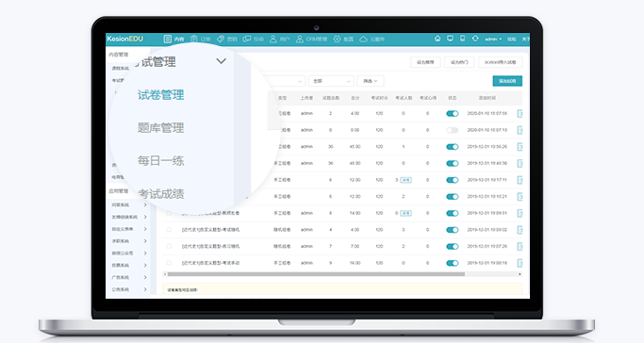The image size is (644, 343).
Task: Open the CRM管理 person icon
Action: click(x=300, y=39)
